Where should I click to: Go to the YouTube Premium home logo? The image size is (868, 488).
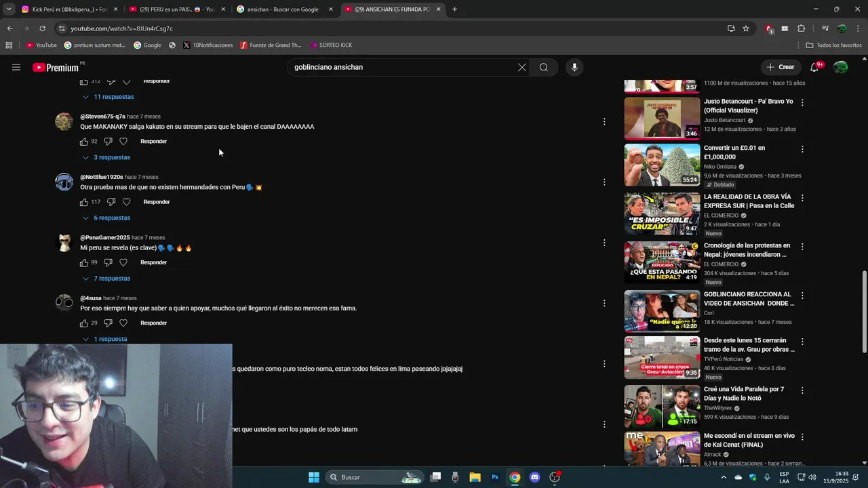pyautogui.click(x=56, y=67)
